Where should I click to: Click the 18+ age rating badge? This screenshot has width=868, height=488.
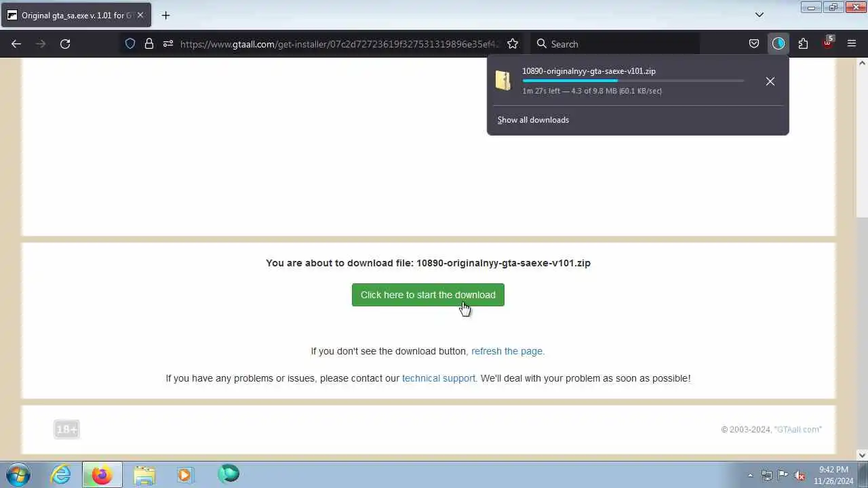(66, 429)
